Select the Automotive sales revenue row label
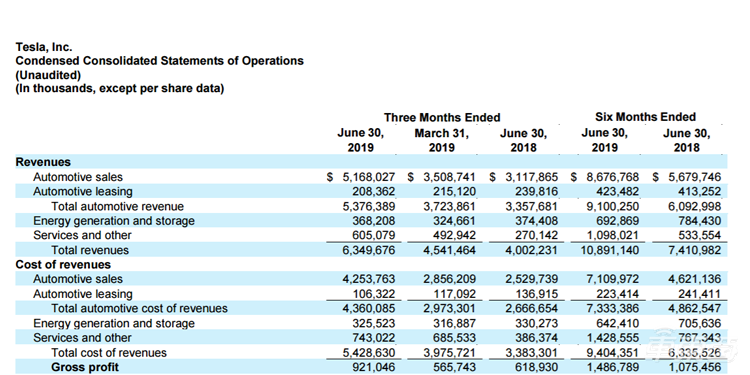The height and width of the screenshot is (375, 750). 77,177
